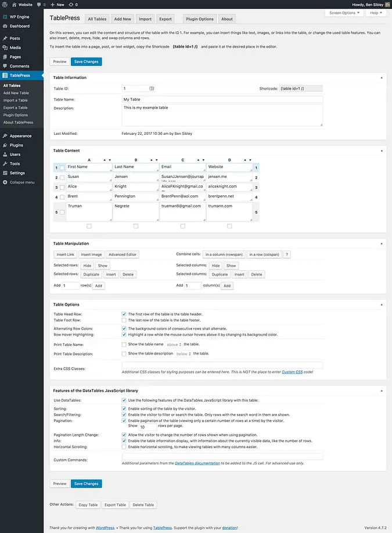Image resolution: width=392 pixels, height=533 pixels.
Task: Sort column A ascending arrow
Action: pyautogui.click(x=105, y=160)
